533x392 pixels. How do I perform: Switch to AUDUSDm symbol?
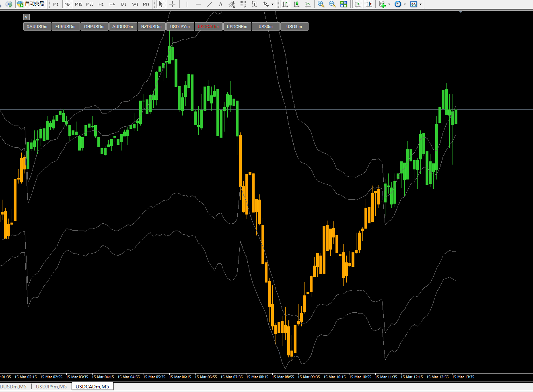coord(123,27)
